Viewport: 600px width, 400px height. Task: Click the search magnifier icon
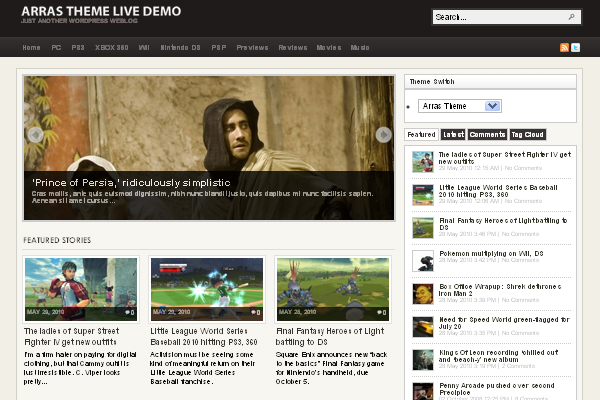click(x=572, y=17)
